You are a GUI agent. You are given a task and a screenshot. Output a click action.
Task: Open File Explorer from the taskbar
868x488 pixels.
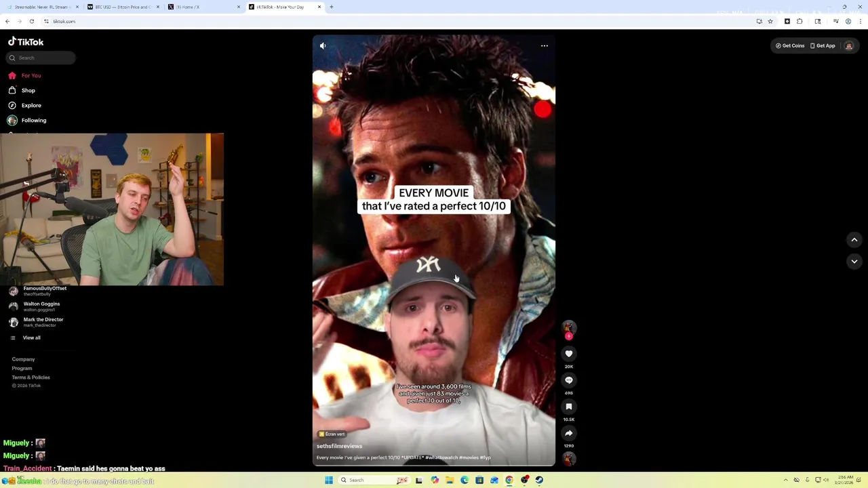coord(450,480)
